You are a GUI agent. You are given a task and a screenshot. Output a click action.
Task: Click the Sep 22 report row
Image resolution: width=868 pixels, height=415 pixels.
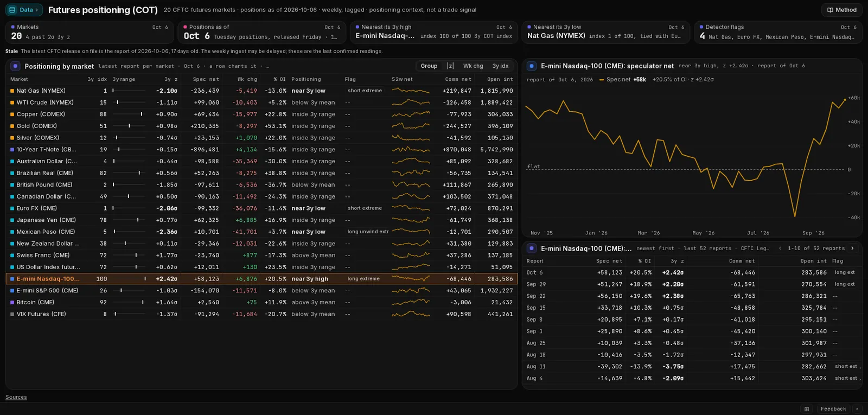point(692,296)
